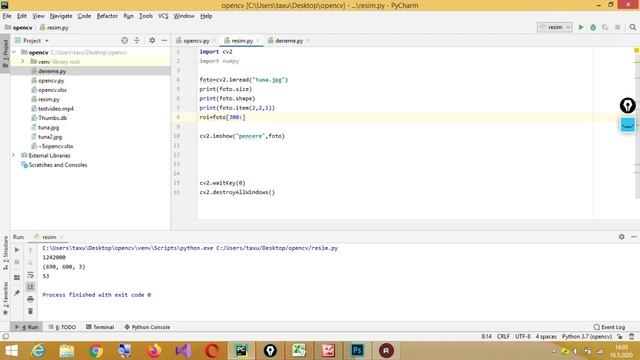640x360 pixels.
Task: Pin the Run tab with pin icon
Action: click(17, 293)
